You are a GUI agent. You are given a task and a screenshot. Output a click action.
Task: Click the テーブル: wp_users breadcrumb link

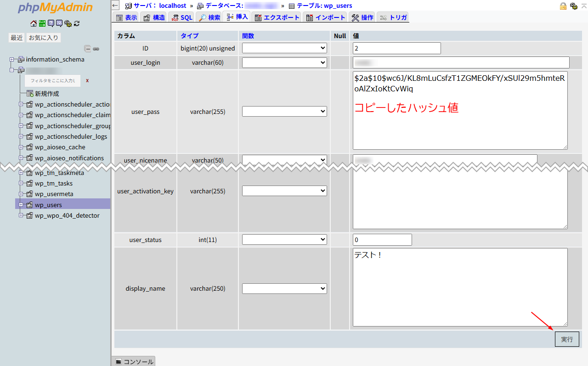[x=324, y=6]
